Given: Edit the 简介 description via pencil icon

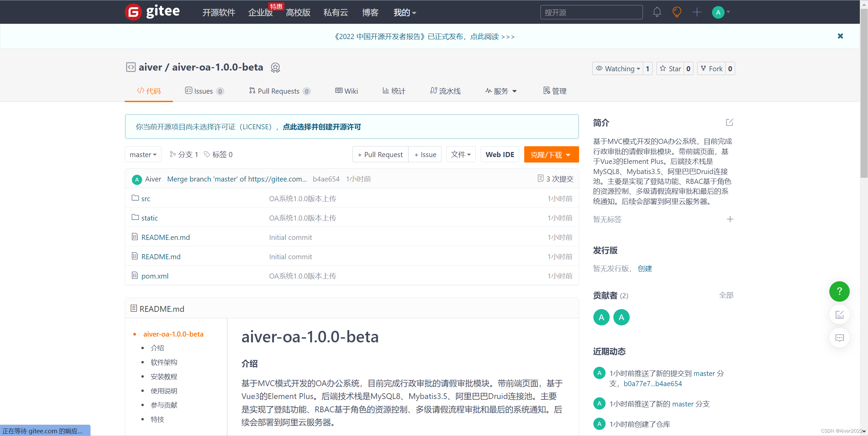Looking at the screenshot, I should 729,122.
